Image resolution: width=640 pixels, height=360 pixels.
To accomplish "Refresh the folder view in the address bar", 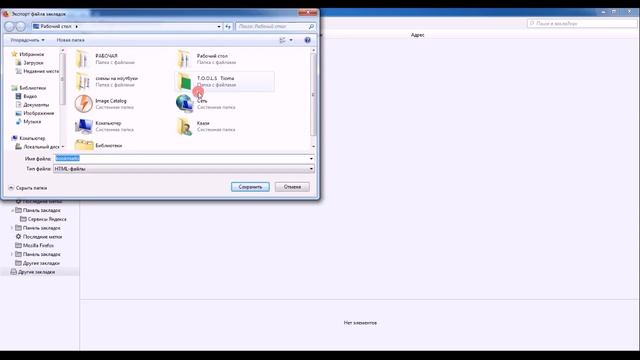I will 228,27.
